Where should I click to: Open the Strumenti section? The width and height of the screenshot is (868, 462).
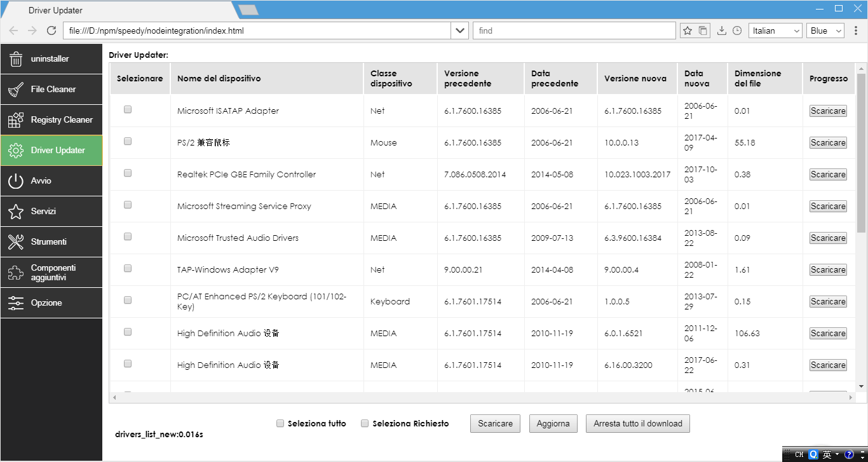(x=51, y=242)
